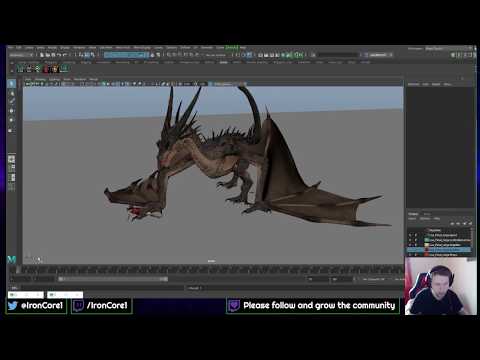Screen dimensions: 480x360
Task: Open a scene file via toolbar
Action: [48, 55]
